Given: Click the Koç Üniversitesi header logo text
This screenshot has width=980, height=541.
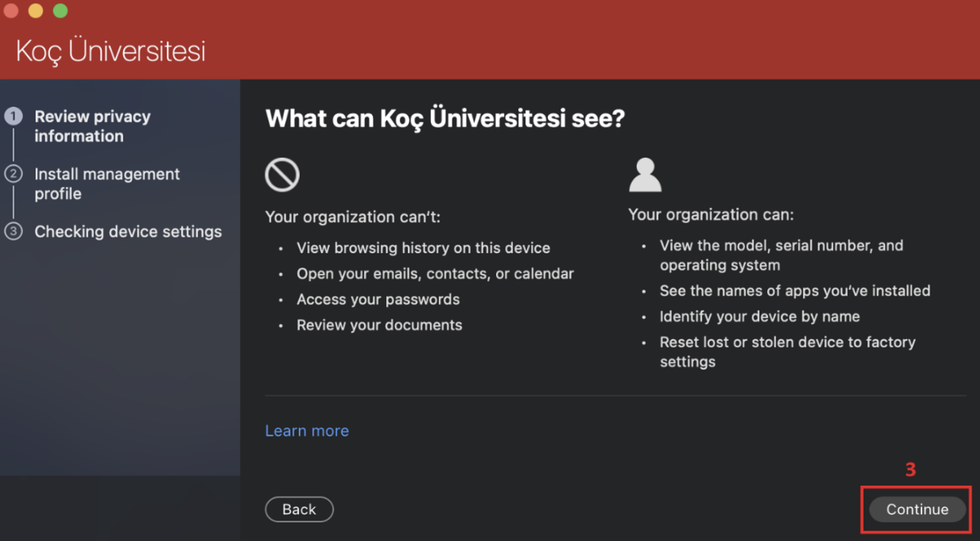Looking at the screenshot, I should [110, 51].
